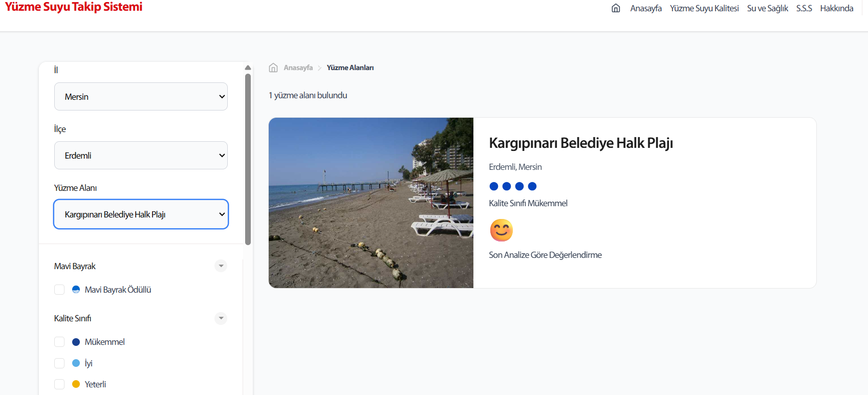Image resolution: width=868 pixels, height=395 pixels.
Task: Click the smiley face evaluation icon
Action: click(502, 230)
